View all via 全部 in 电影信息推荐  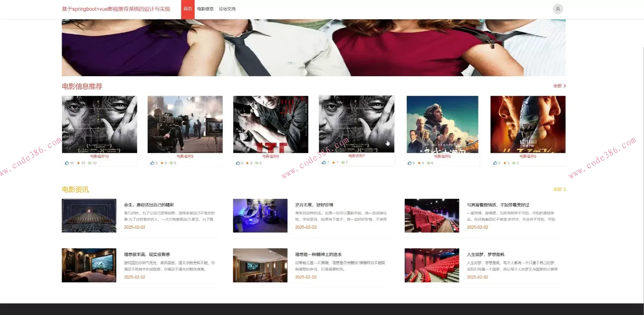[x=560, y=86]
